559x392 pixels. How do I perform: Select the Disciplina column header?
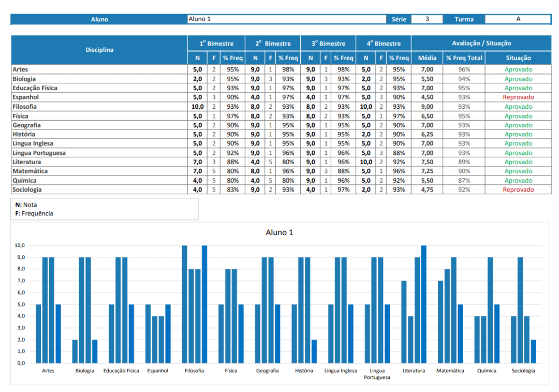(100, 50)
